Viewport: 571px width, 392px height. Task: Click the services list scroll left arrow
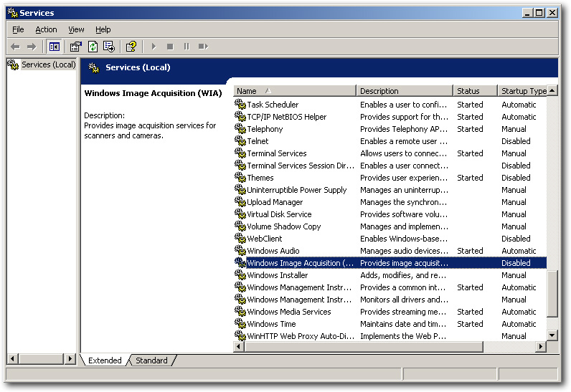239,347
